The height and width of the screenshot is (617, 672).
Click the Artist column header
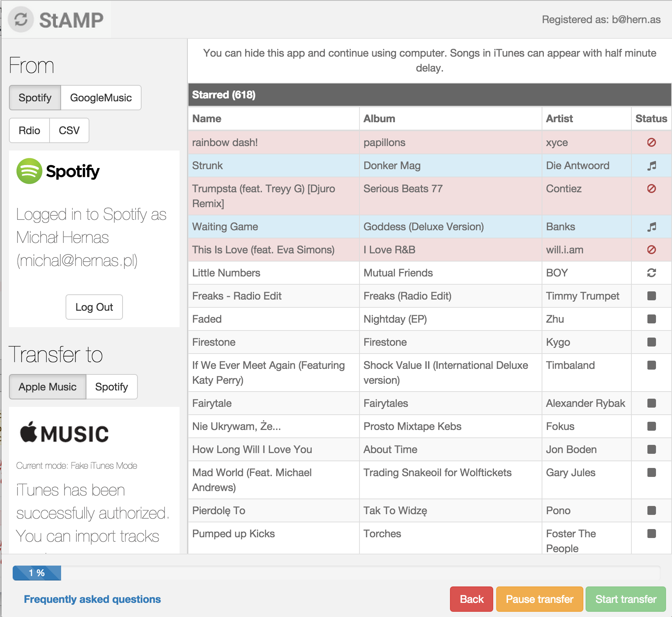click(x=587, y=118)
